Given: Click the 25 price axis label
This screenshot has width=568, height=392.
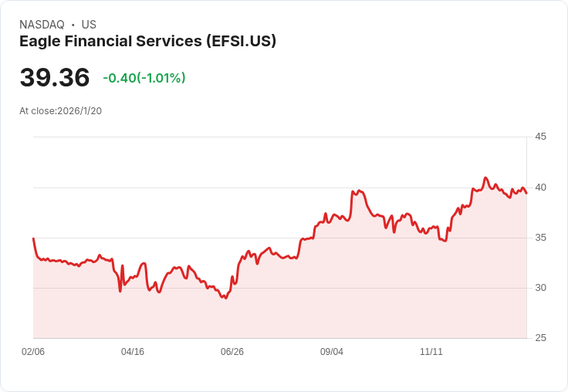Looking at the screenshot, I should tap(540, 338).
